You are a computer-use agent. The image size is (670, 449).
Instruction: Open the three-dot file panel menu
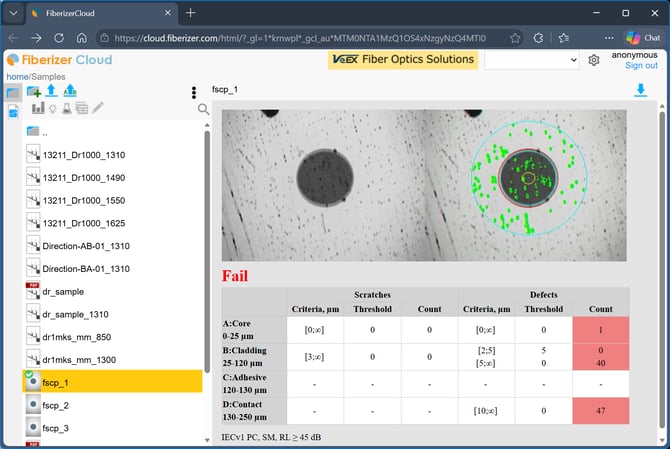pyautogui.click(x=194, y=92)
